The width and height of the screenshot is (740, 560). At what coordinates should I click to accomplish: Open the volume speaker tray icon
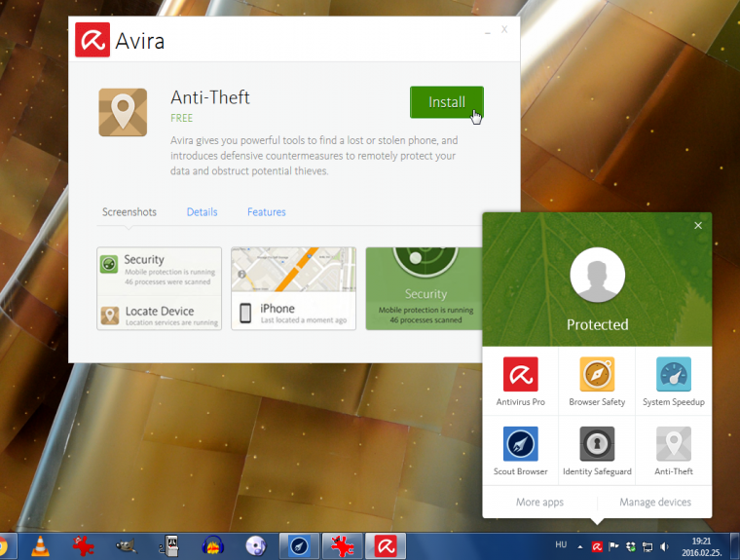point(664,546)
